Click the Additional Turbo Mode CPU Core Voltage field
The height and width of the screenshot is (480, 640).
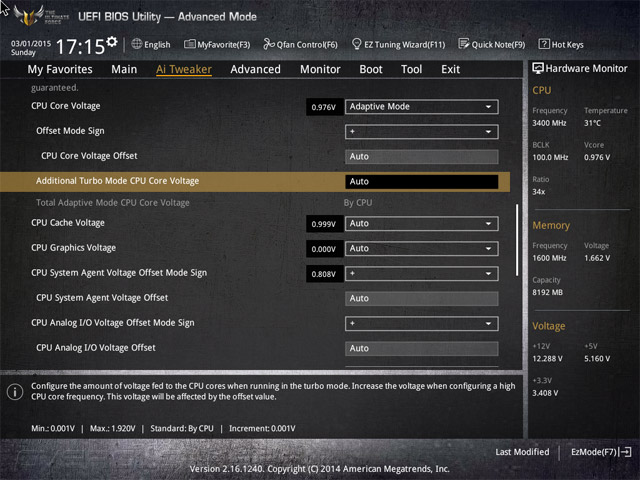point(422,182)
